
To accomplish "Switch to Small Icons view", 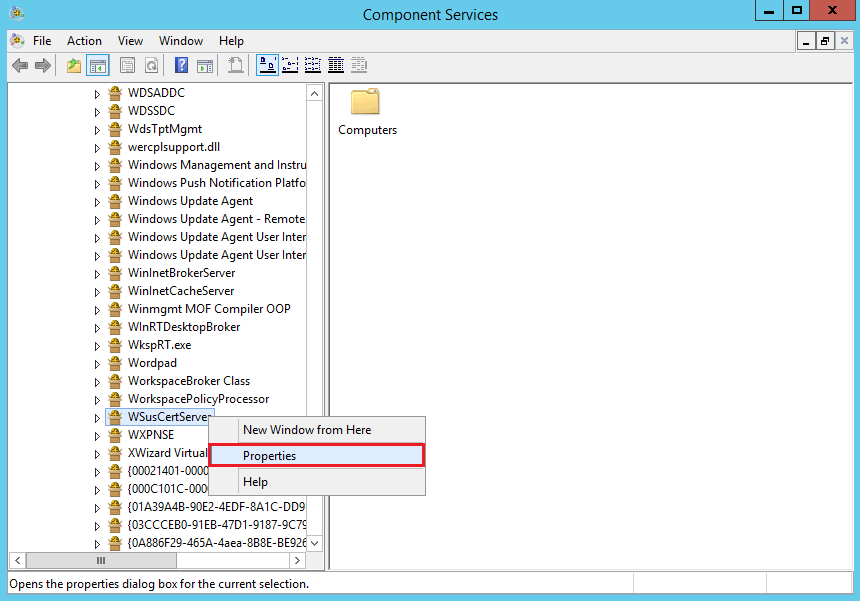I will tap(290, 65).
